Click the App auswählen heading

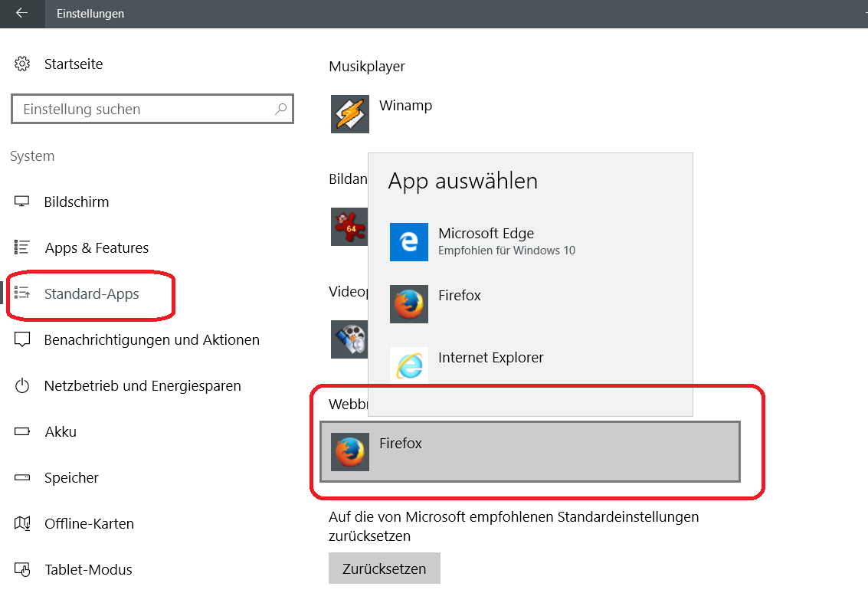463,181
